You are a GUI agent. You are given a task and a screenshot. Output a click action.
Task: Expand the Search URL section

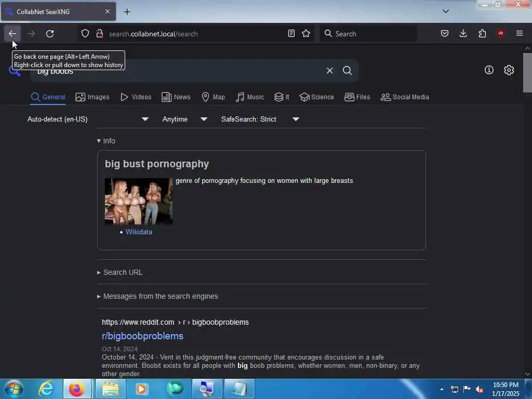120,272
